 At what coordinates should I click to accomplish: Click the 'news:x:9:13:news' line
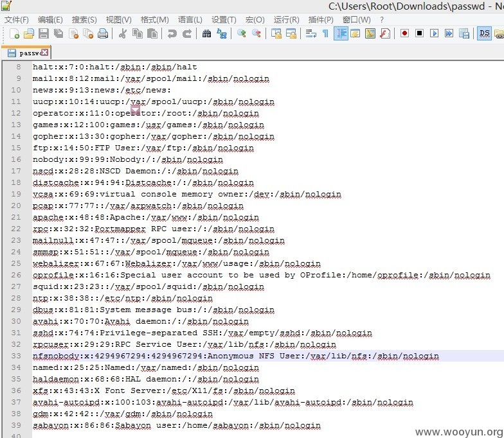102,90
